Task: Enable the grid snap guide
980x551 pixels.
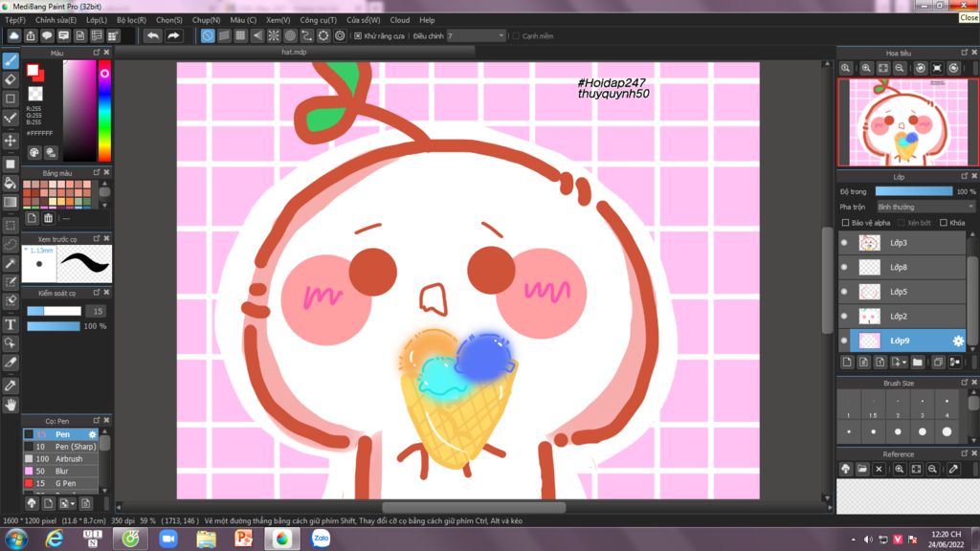Action: tap(240, 36)
